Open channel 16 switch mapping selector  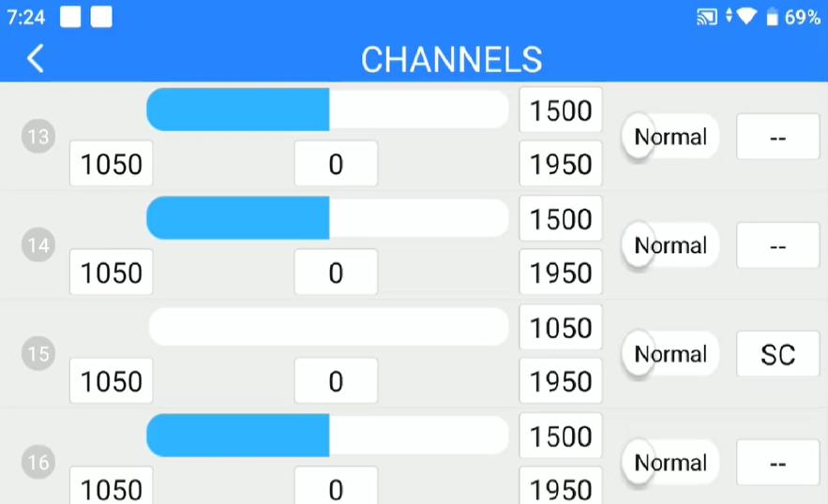[x=777, y=463]
